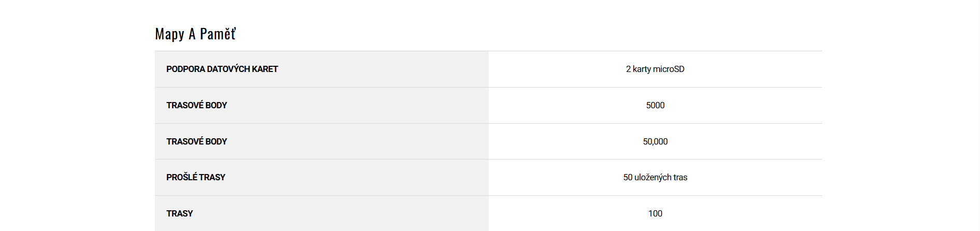This screenshot has width=980, height=231.
Task: Click the word "uložených" in the value column
Action: click(x=653, y=177)
